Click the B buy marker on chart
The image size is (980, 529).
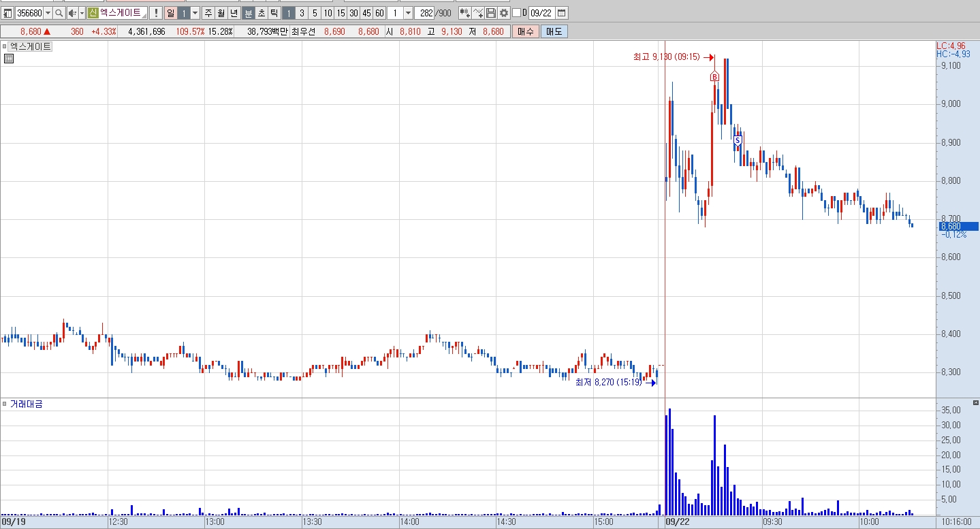714,77
